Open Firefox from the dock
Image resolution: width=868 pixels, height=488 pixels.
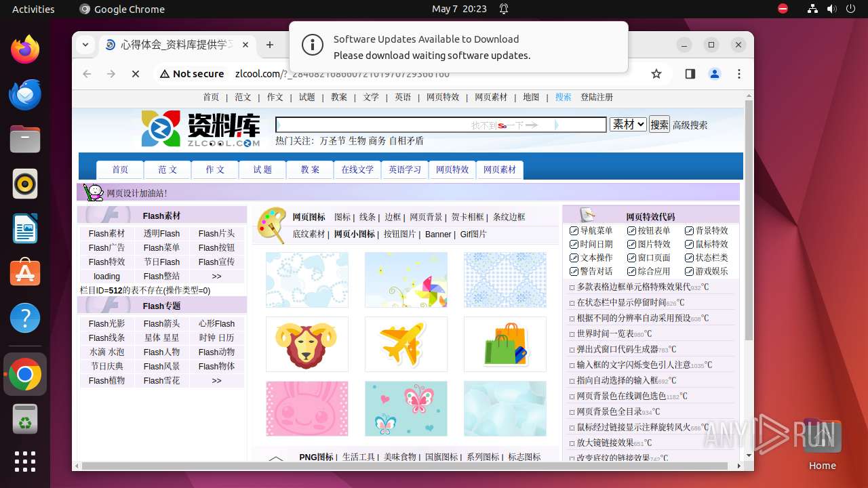(x=25, y=49)
